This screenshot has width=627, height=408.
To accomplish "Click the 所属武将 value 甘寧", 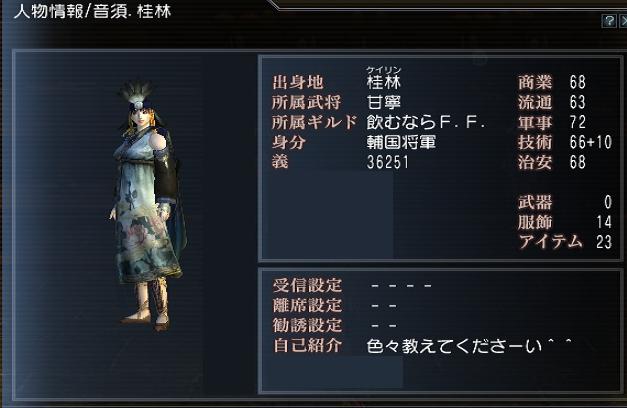I will [x=383, y=102].
